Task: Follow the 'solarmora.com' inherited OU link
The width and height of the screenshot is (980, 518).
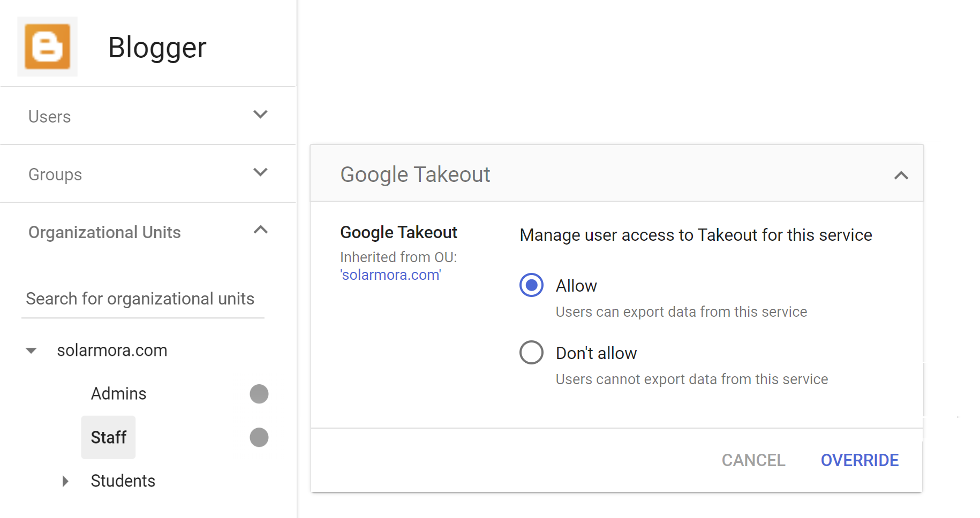Action: click(390, 275)
